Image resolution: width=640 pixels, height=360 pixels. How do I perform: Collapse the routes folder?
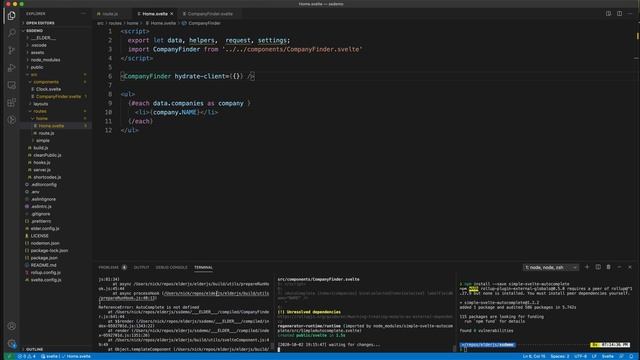point(40,111)
